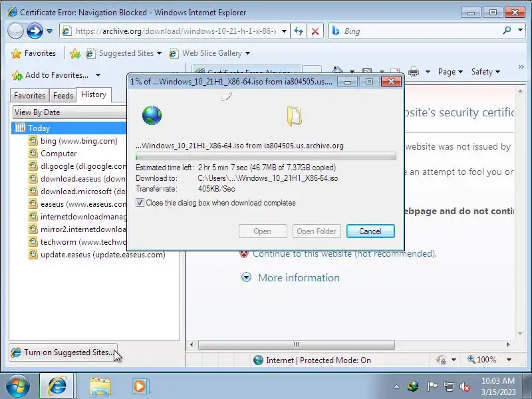
Task: Open the View By Date combo box
Action: pyautogui.click(x=70, y=112)
